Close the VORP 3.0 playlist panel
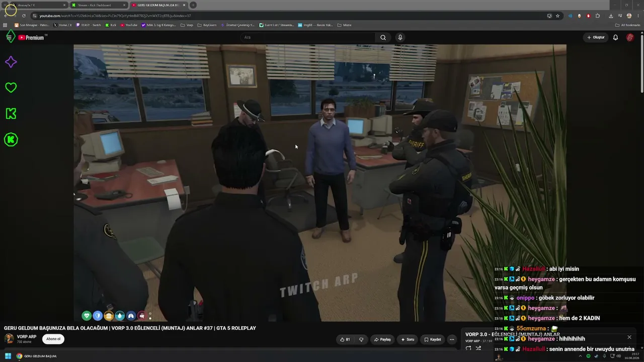Screen dimensions: 644x362 pos(629,337)
